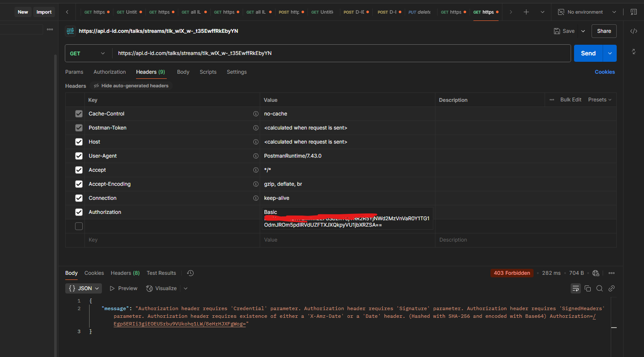Open the right sidebar info icon below code
This screenshot has height=357, width=644.
click(x=634, y=52)
